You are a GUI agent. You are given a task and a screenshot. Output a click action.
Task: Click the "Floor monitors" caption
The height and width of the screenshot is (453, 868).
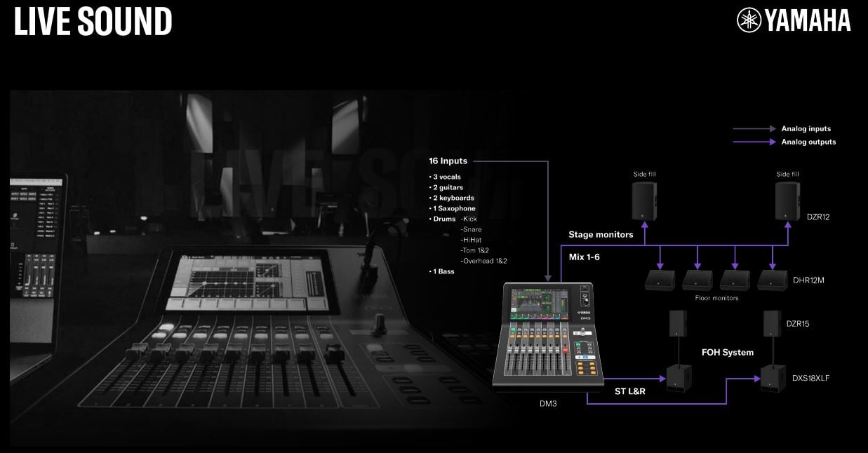(716, 298)
